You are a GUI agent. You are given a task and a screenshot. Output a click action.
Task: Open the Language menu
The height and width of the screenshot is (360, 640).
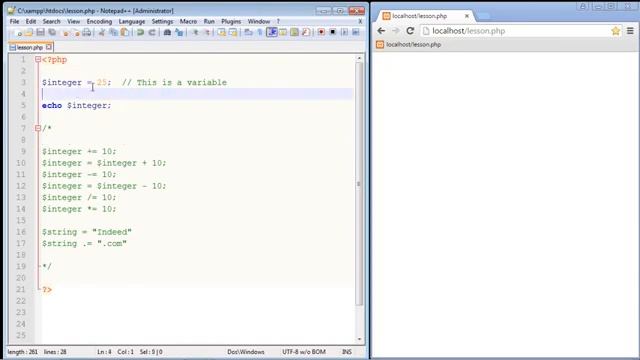[132, 21]
